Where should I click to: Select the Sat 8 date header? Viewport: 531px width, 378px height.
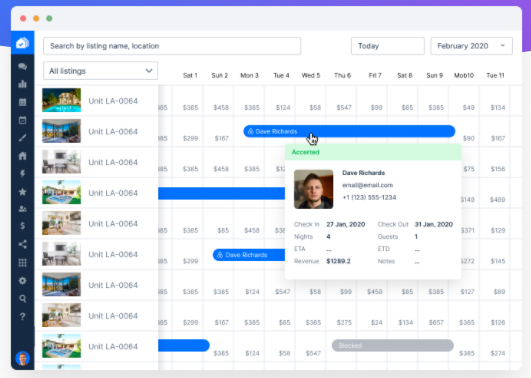tap(405, 75)
